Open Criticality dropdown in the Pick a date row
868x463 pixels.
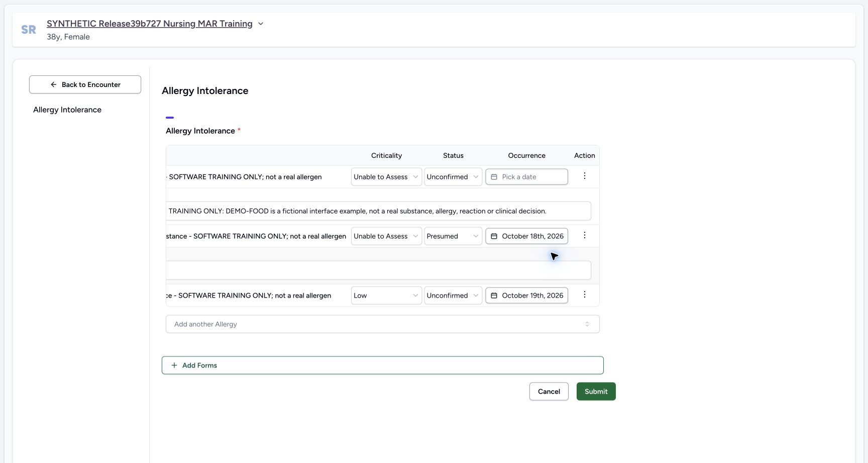386,177
